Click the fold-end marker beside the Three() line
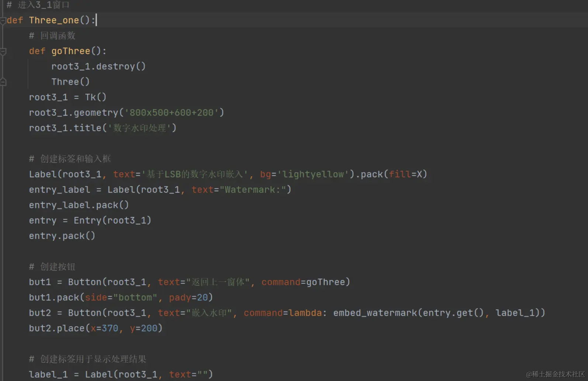Image resolution: width=588 pixels, height=381 pixels. (x=3, y=82)
